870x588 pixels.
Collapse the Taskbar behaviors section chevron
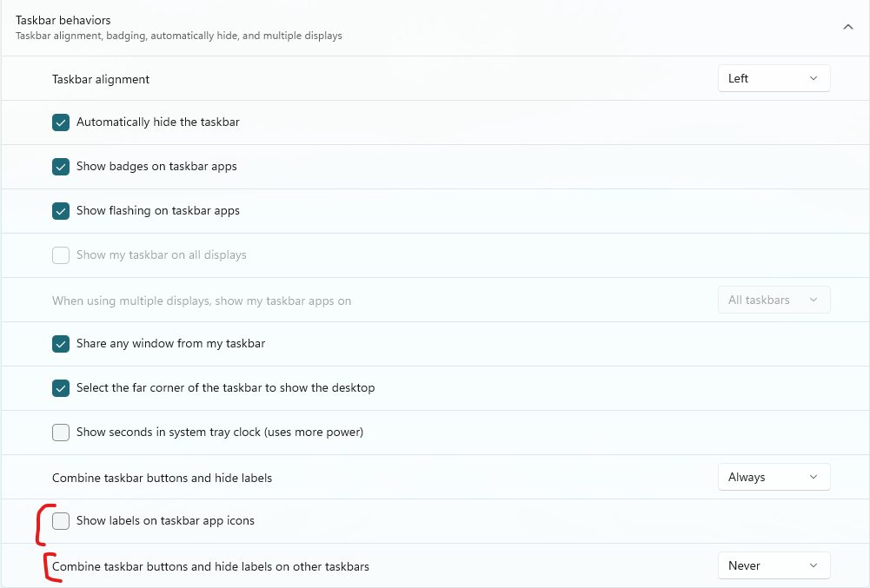tap(847, 27)
